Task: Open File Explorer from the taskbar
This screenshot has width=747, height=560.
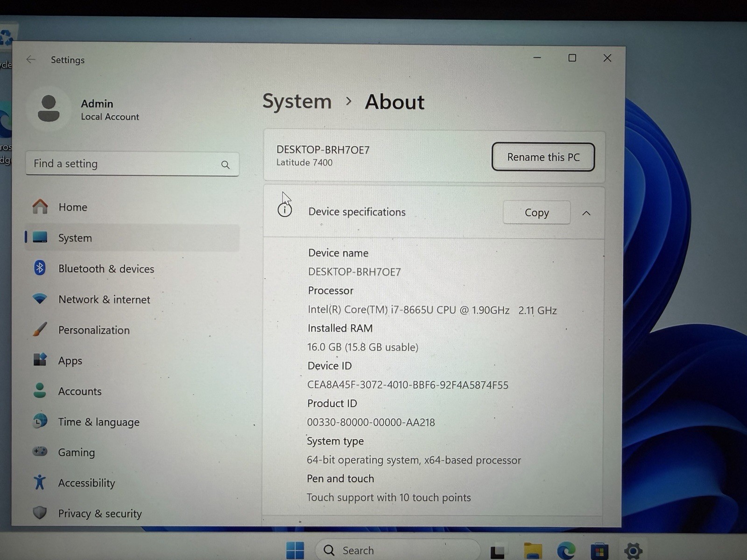Action: [x=533, y=551]
